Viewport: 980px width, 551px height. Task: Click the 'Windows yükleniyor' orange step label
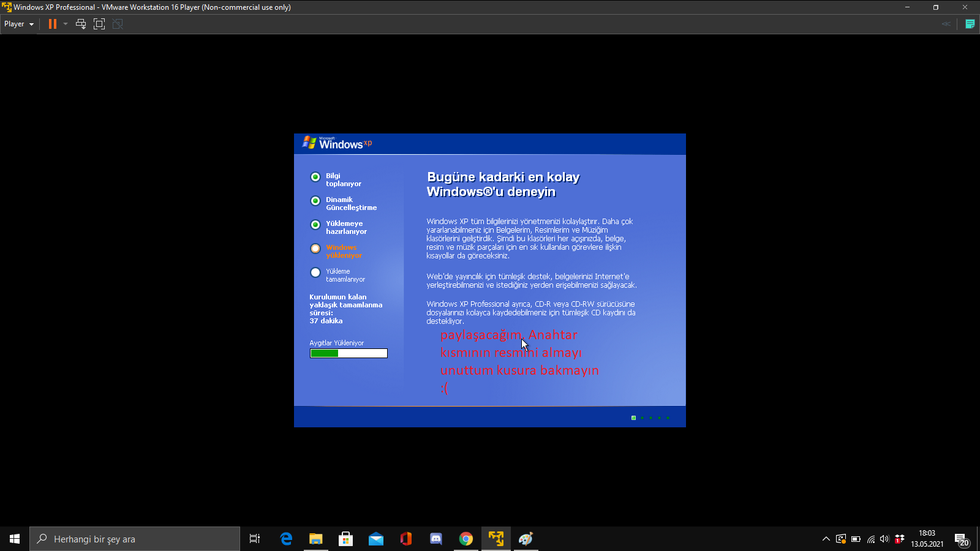344,251
